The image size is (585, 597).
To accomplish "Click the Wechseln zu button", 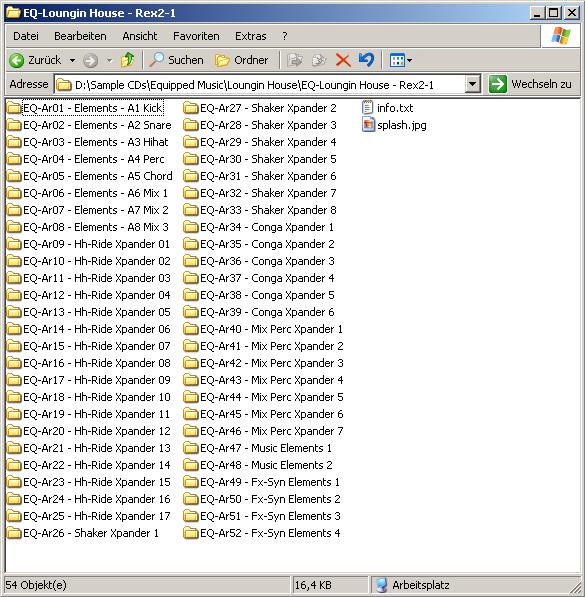I will 531,84.
